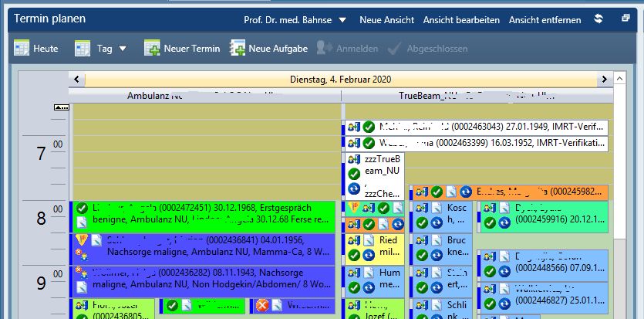Select the TrueBeam column header
644x319 pixels.
pos(477,96)
